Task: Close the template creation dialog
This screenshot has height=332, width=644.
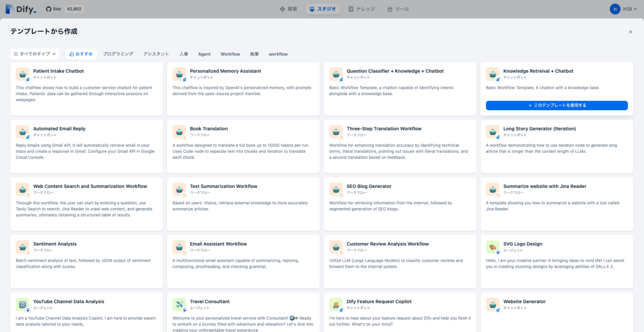Action: pos(630,31)
